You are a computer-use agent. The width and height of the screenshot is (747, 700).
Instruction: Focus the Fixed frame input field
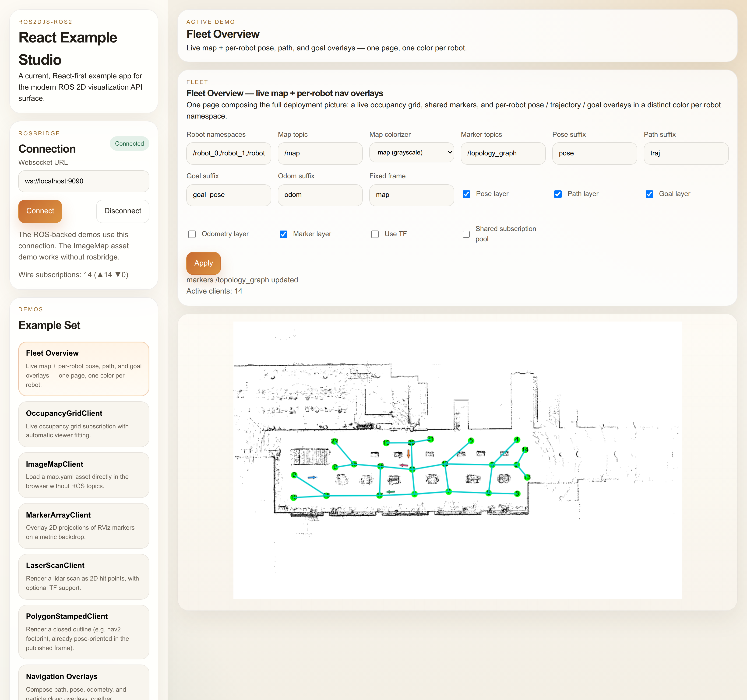click(412, 195)
